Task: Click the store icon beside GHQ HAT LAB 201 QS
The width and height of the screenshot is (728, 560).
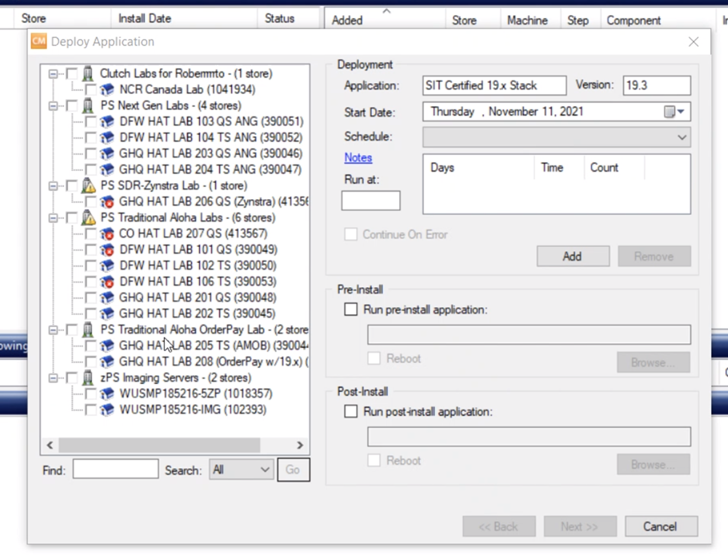Action: 107,297
